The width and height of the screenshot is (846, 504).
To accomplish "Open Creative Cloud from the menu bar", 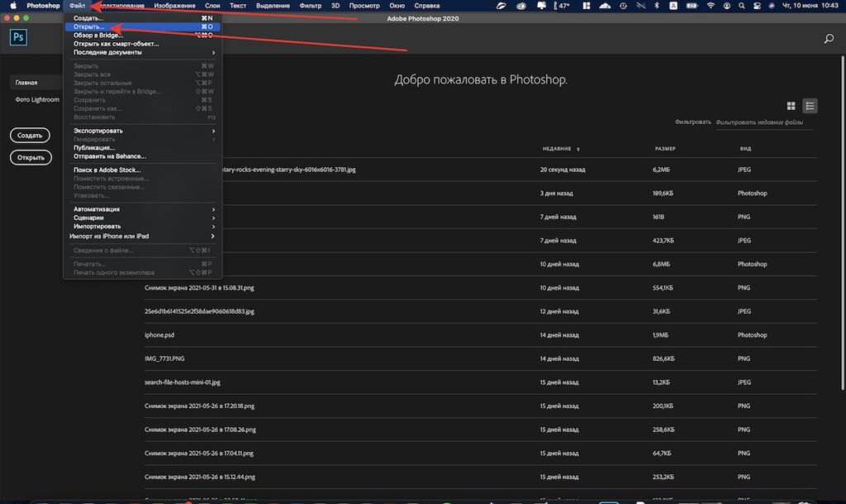I will [x=520, y=6].
